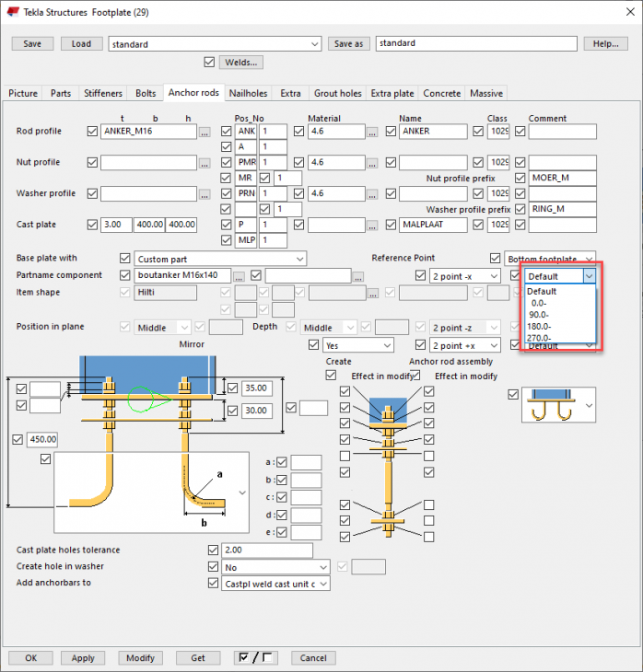Open the Rod profile browse button
The image size is (643, 672).
(x=205, y=132)
